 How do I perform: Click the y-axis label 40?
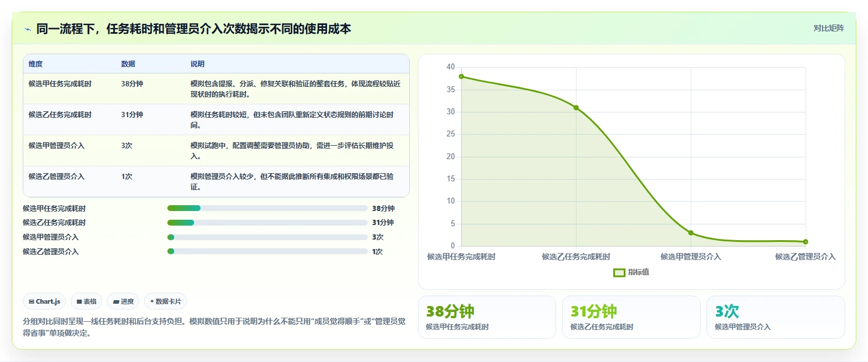pyautogui.click(x=451, y=67)
